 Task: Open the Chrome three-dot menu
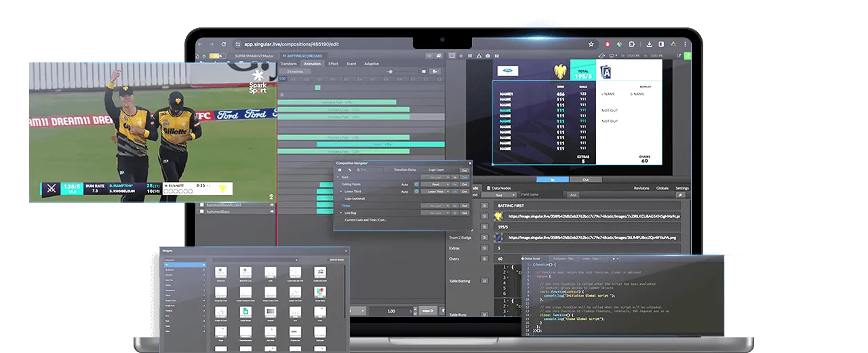(x=686, y=44)
